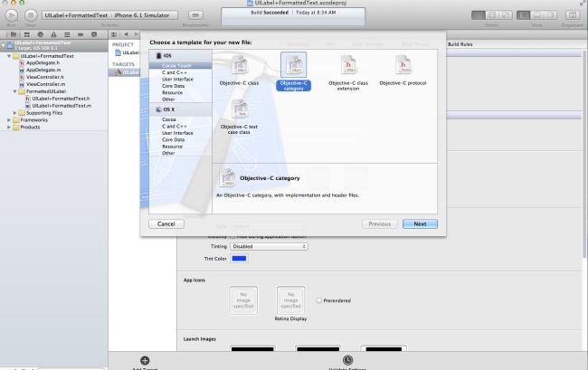Select UILabel+FormattedText.m file
Screen dimensions: 588x370
coord(62,106)
